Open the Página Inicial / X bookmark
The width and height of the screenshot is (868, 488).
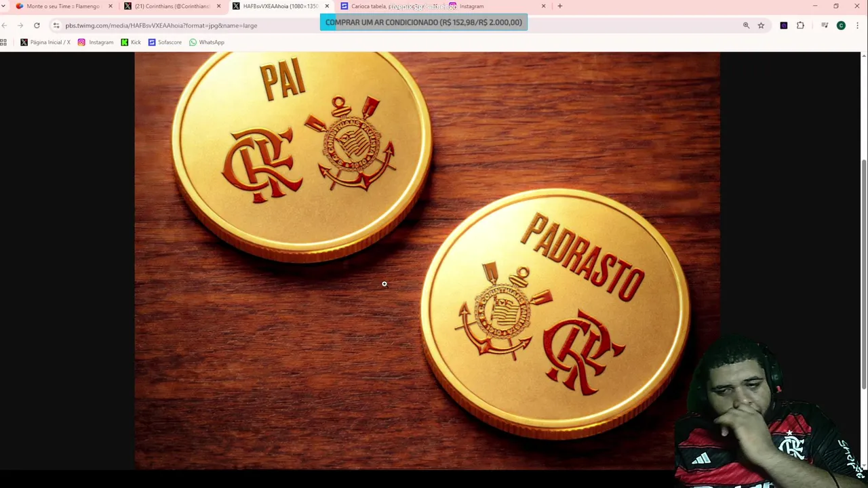tap(45, 42)
